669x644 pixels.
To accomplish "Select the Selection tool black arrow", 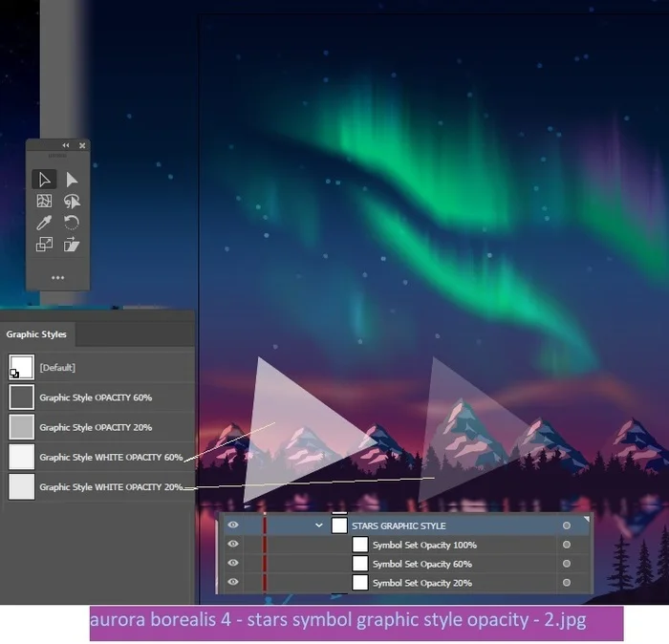I will [x=44, y=180].
